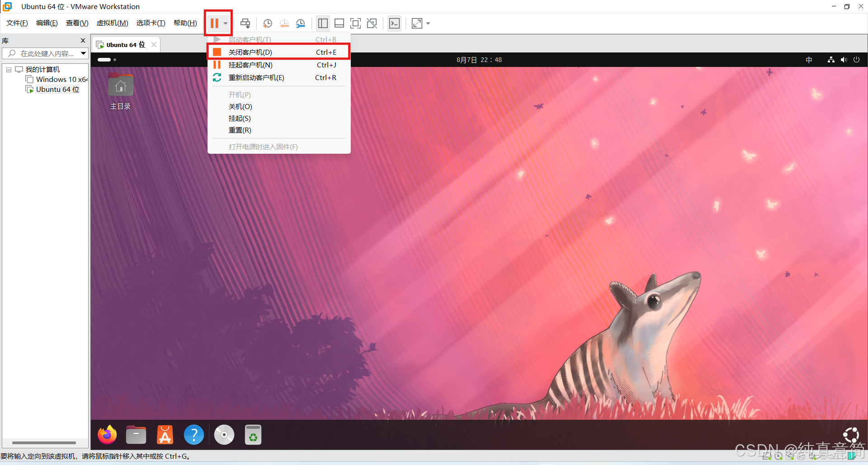
Task: Click the stretch guest display icon
Action: point(417,23)
